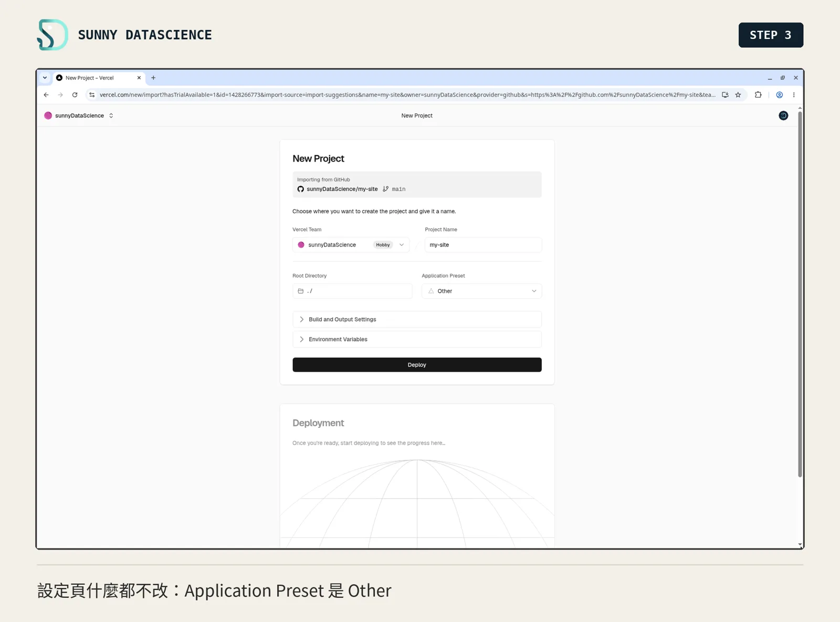Click the Project Name field my-site

483,245
